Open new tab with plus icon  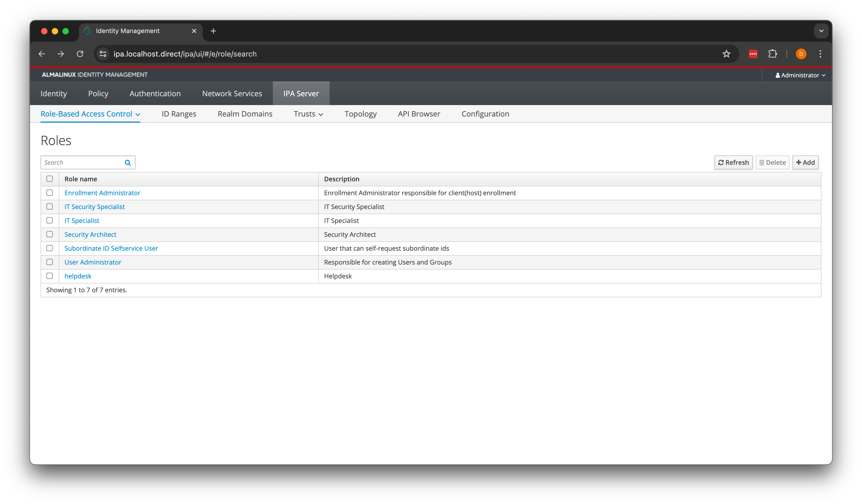click(213, 31)
